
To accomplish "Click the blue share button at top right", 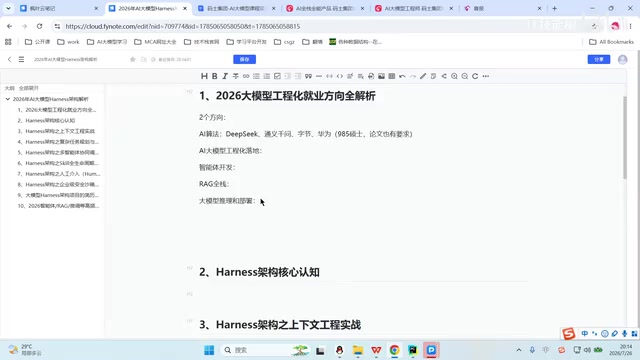I will pos(599,59).
